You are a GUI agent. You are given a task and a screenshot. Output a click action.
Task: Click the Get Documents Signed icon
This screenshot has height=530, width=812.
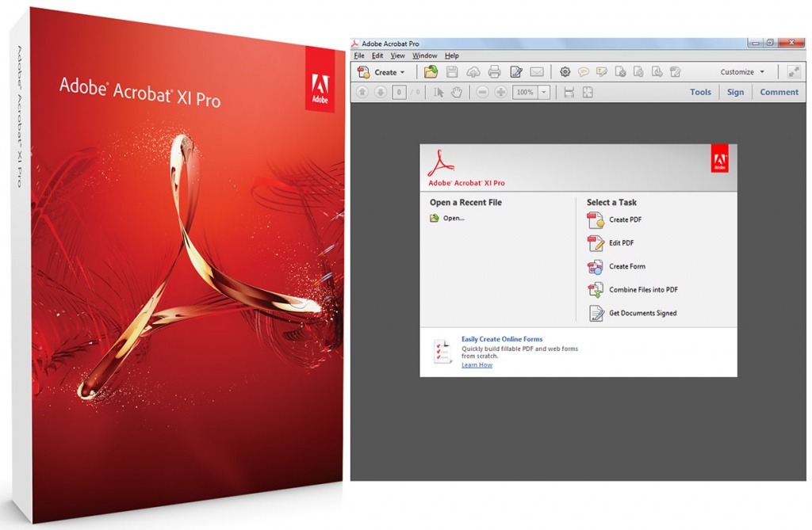coord(596,313)
